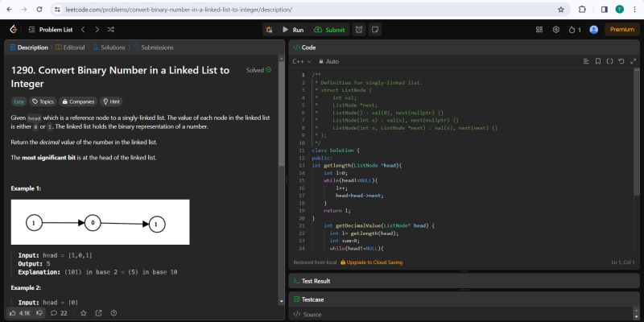Click the description panel vertical scrollbar
The image size is (644, 322).
coord(281,121)
